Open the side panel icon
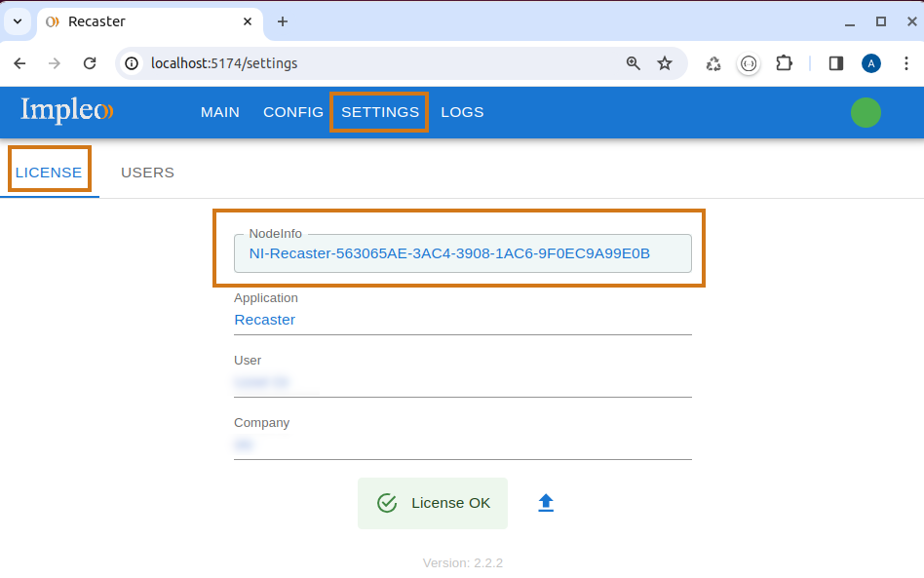Image resolution: width=924 pixels, height=578 pixels. coord(836,63)
